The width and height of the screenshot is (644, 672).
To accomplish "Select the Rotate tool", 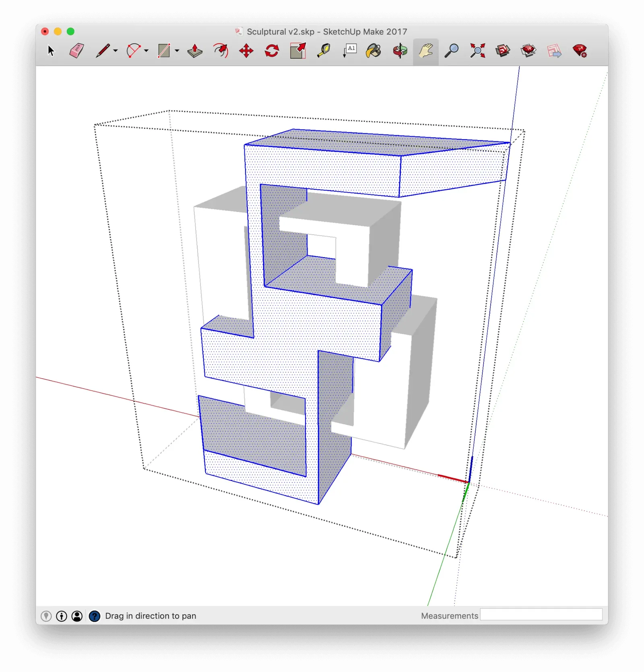I will [x=272, y=51].
